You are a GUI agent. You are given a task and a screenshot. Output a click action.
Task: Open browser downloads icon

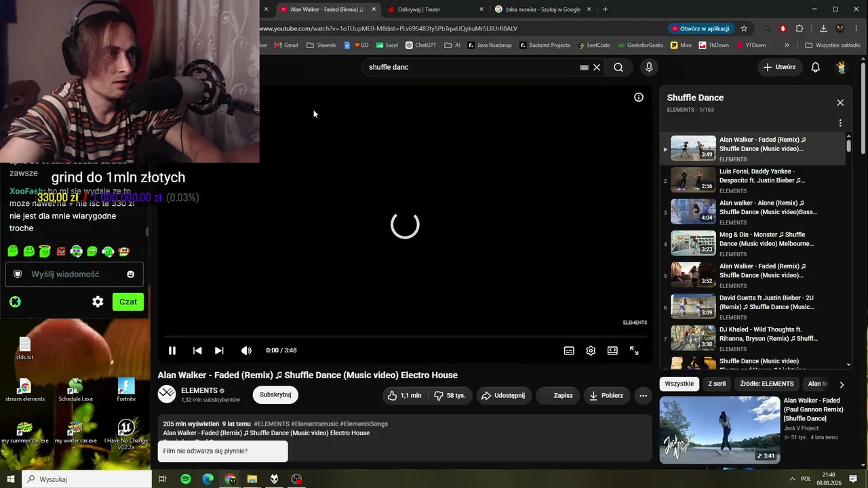[x=823, y=28]
